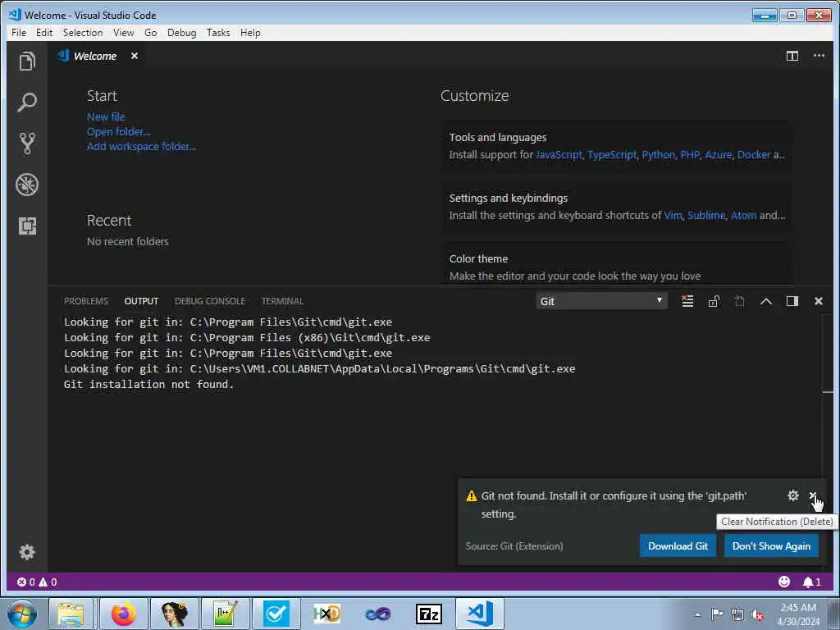Open the Edit menu

(44, 33)
